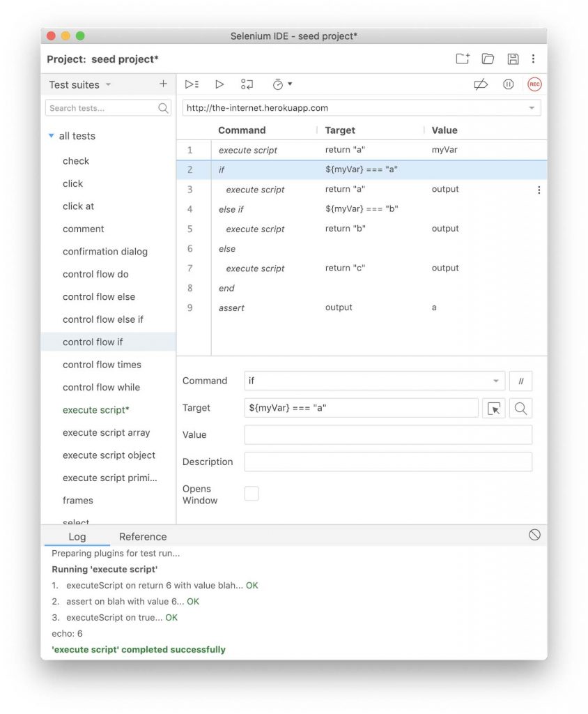The height and width of the screenshot is (714, 588).
Task: Click the Select target in page icon
Action: [494, 409]
